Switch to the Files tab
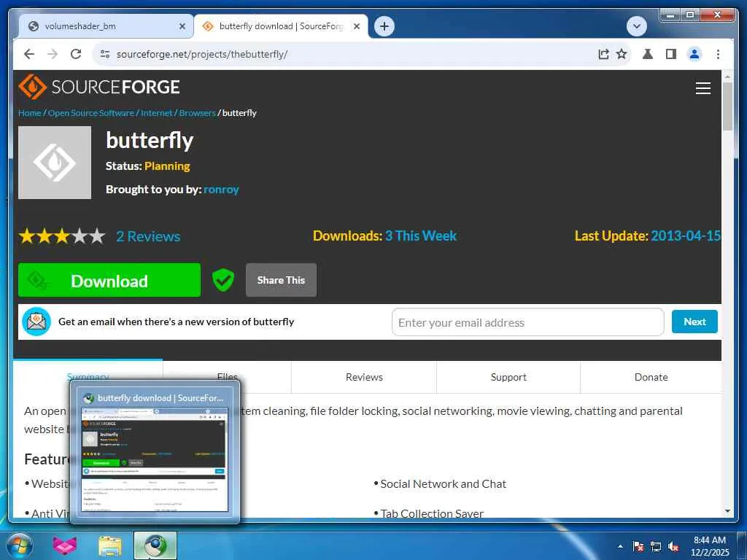The width and height of the screenshot is (747, 560). [228, 377]
